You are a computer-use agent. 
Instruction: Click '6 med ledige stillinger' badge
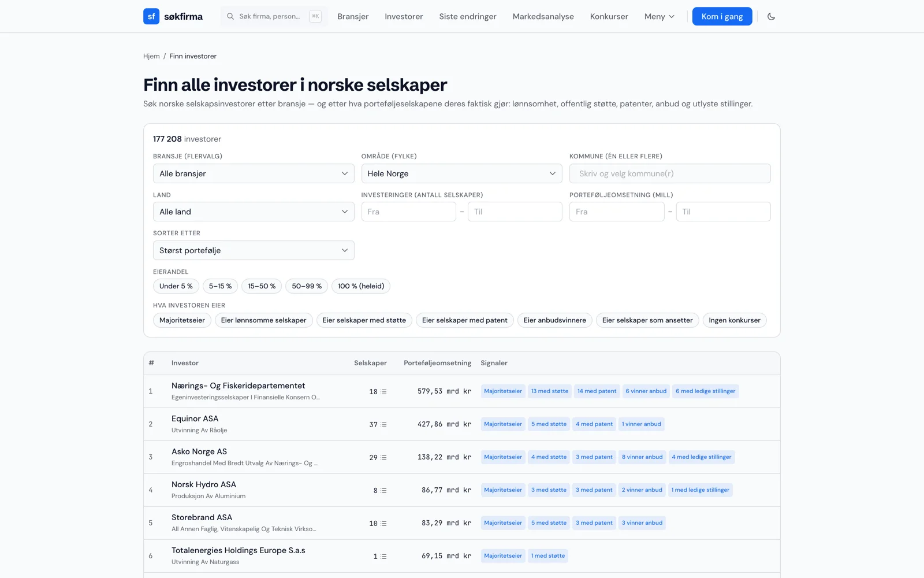tap(706, 391)
